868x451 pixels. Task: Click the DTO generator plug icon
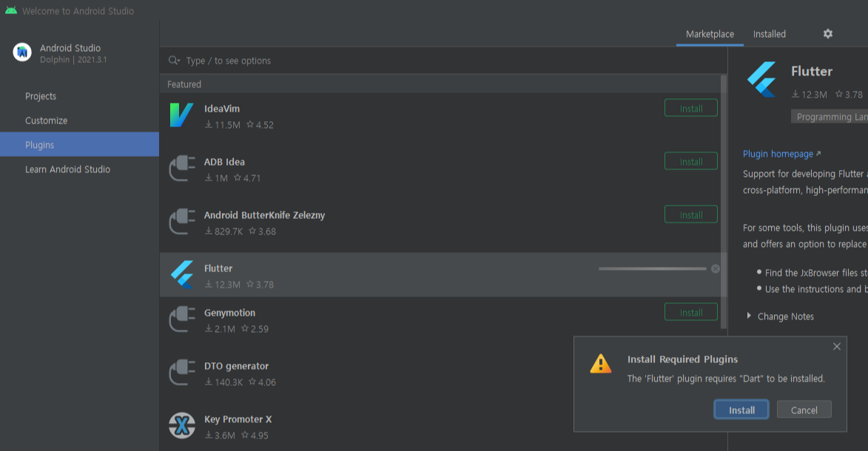[182, 373]
